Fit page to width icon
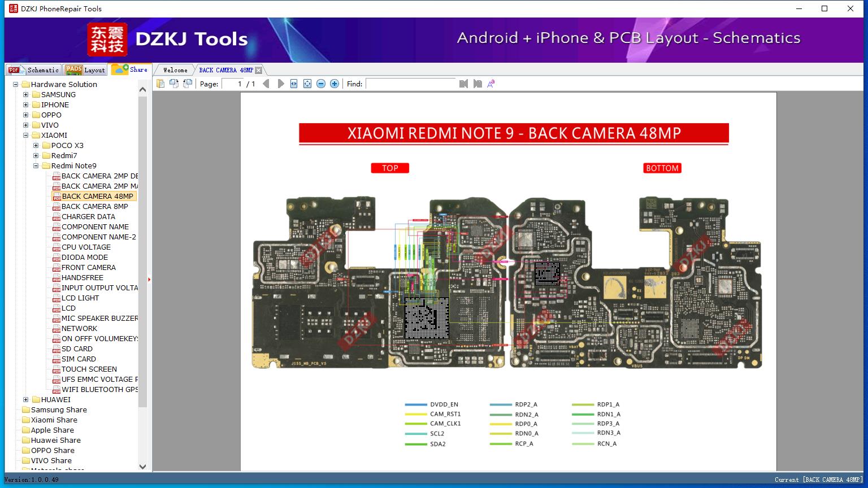The image size is (868, 488). [294, 84]
